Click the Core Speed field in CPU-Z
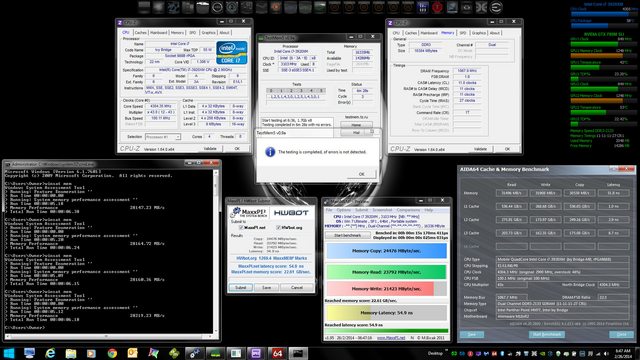Image resolution: width=640 pixels, height=360 pixels. pyautogui.click(x=160, y=106)
